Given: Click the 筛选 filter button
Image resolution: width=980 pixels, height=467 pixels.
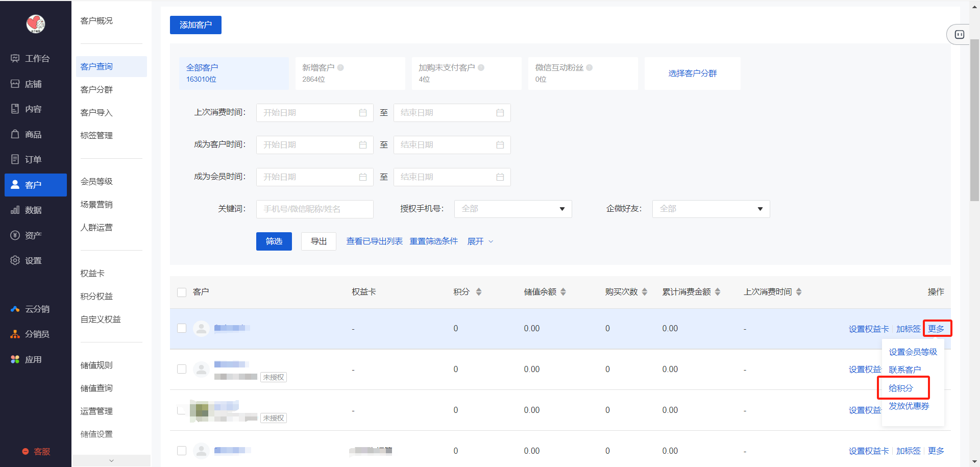Looking at the screenshot, I should (x=274, y=241).
